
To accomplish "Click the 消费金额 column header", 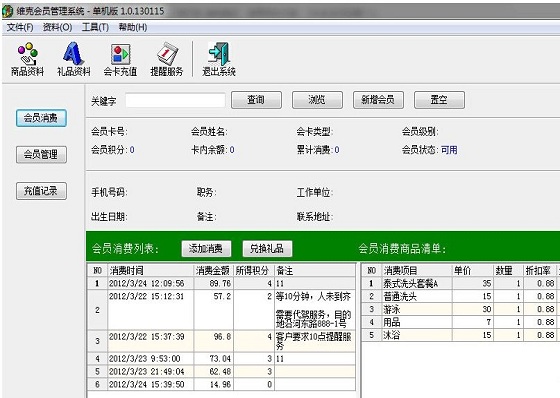I will tap(213, 270).
